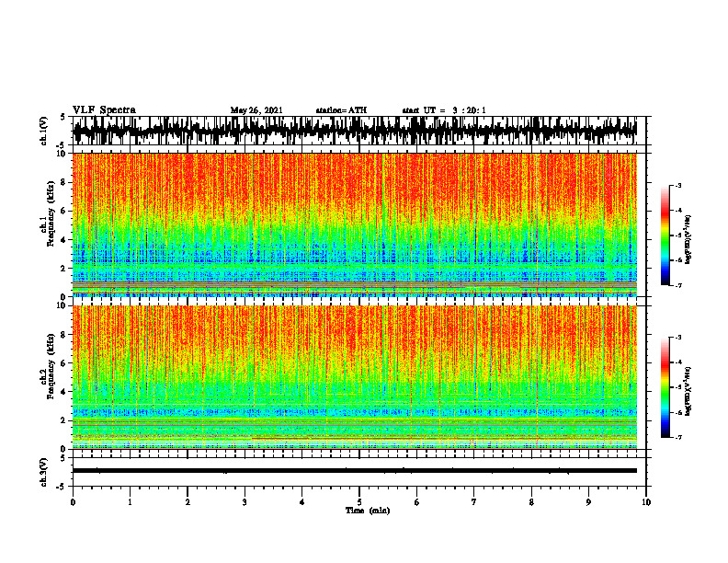Click inside the ch.2 spectrogram panel
The height and width of the screenshot is (563, 728).
click(x=355, y=377)
